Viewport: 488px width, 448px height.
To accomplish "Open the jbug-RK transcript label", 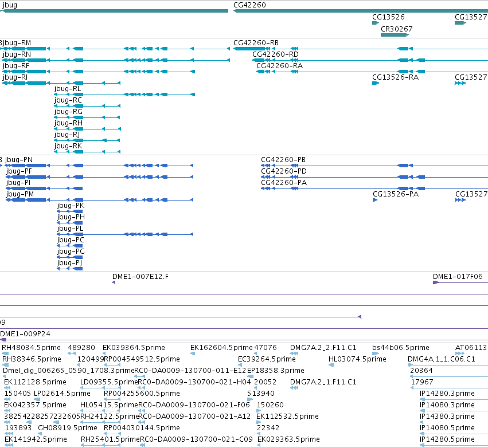I will coord(68,146).
